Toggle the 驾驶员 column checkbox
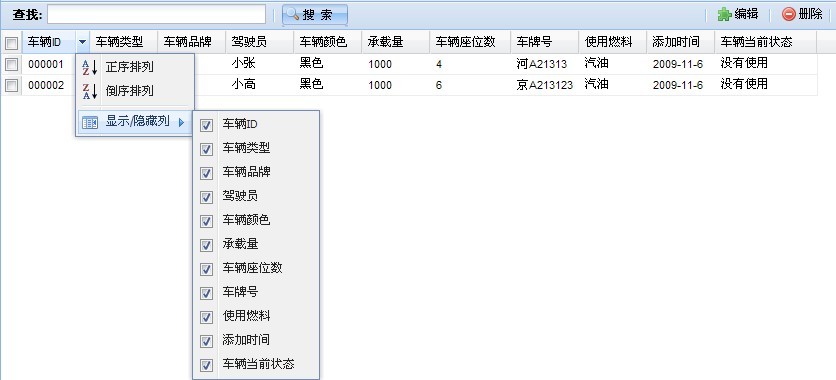This screenshot has width=836, height=380. pyautogui.click(x=206, y=197)
